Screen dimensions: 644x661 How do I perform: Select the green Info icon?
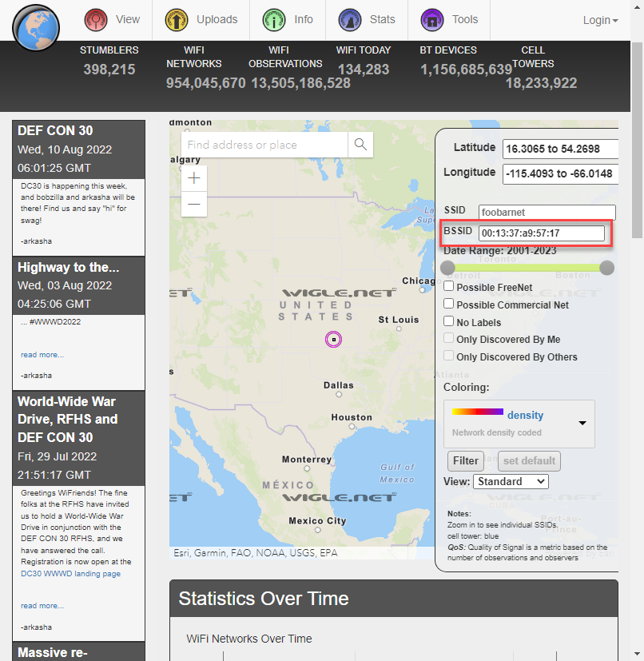click(274, 20)
